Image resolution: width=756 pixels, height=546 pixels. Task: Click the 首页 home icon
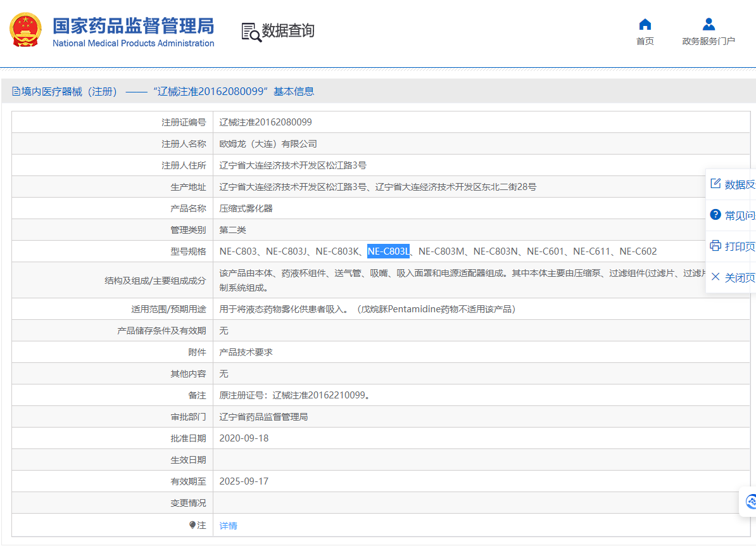coord(645,25)
